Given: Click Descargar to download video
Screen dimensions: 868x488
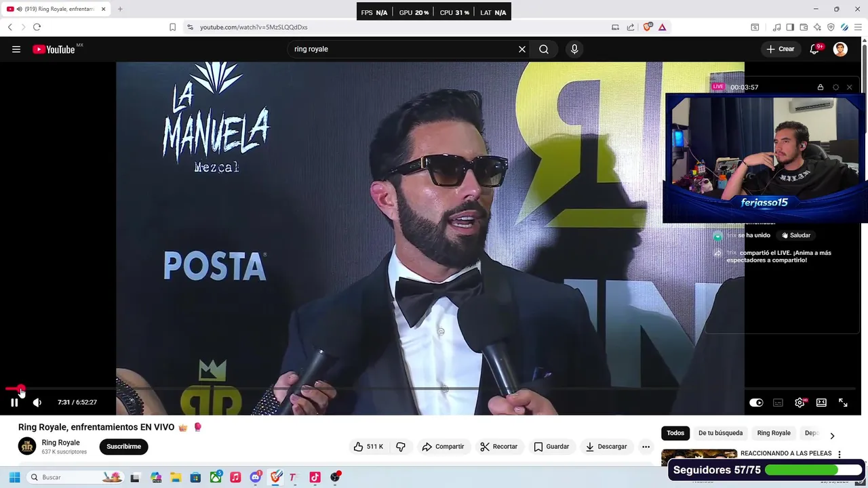Looking at the screenshot, I should pyautogui.click(x=606, y=447).
